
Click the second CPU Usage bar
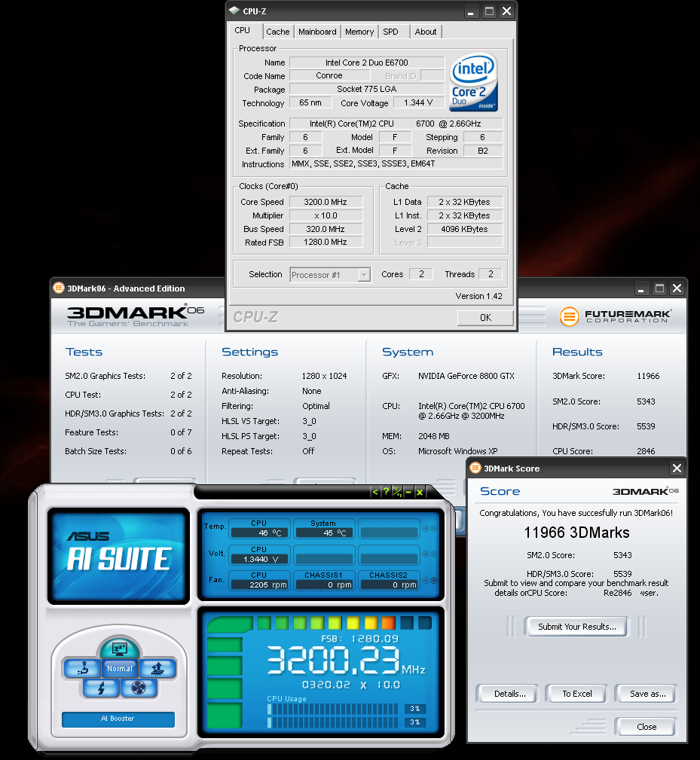point(332,722)
